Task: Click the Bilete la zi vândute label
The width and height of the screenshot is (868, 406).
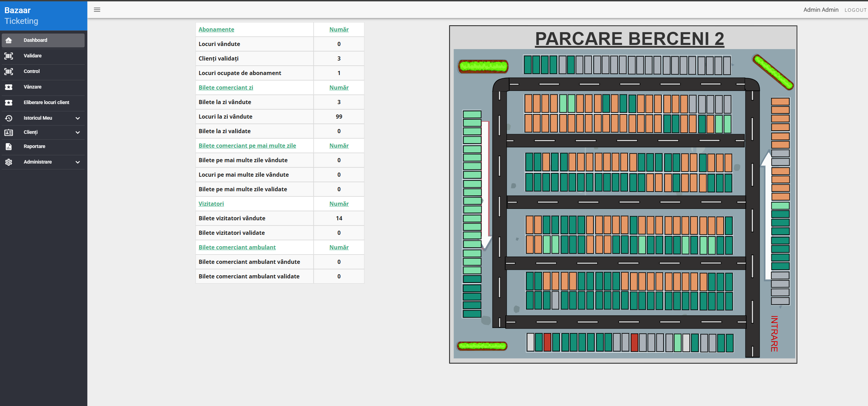Action: [x=225, y=102]
